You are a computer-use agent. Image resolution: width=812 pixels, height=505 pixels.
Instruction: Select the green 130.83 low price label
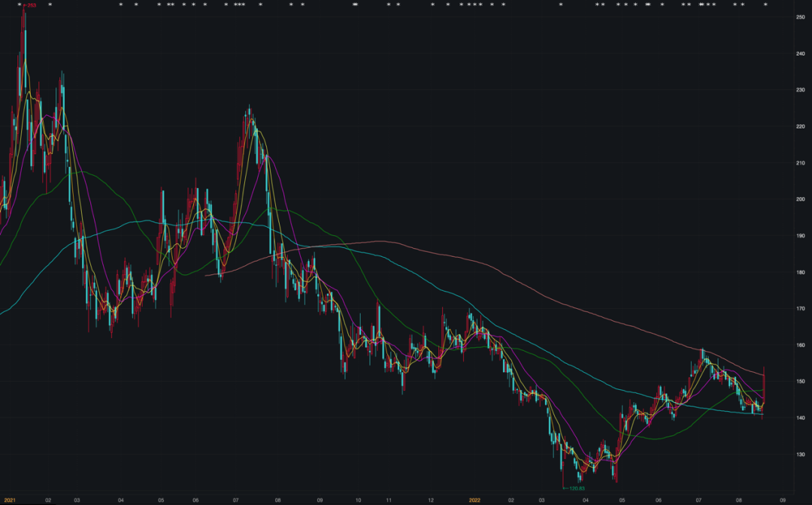pos(576,488)
